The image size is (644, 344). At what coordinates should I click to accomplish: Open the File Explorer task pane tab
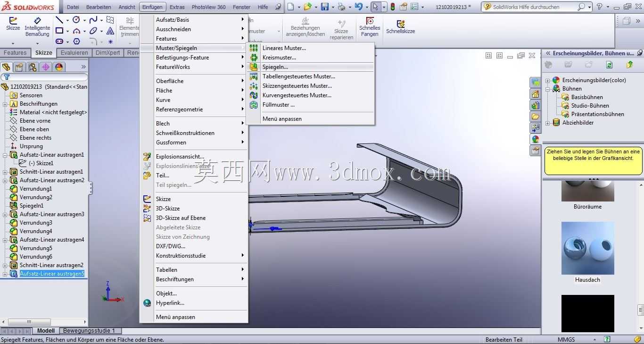(x=535, y=117)
